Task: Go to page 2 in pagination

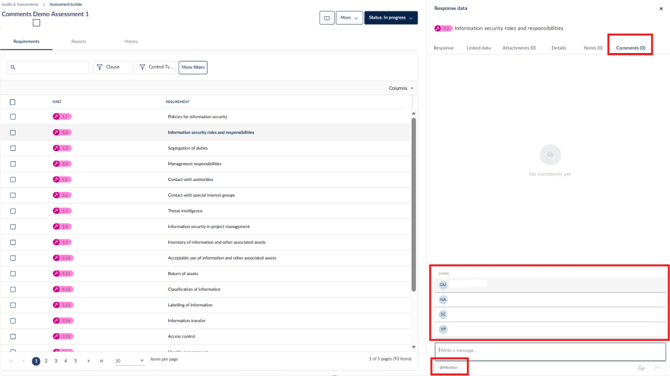Action: click(46, 361)
